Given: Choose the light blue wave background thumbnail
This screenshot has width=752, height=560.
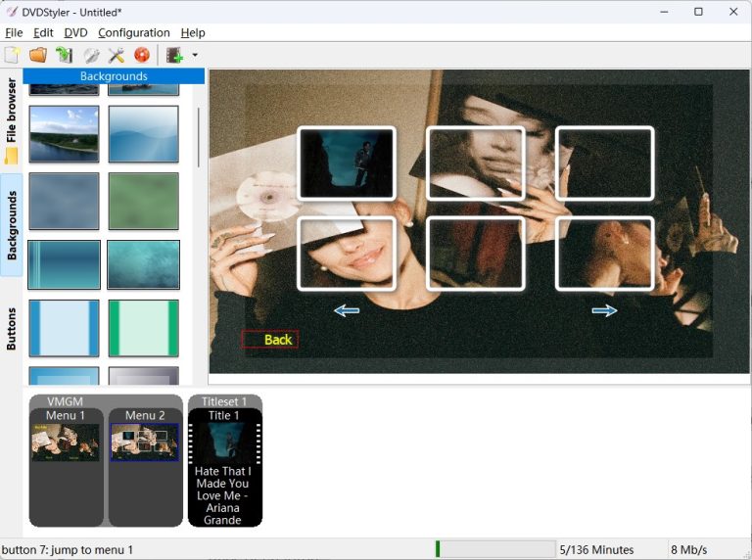Looking at the screenshot, I should 143,134.
